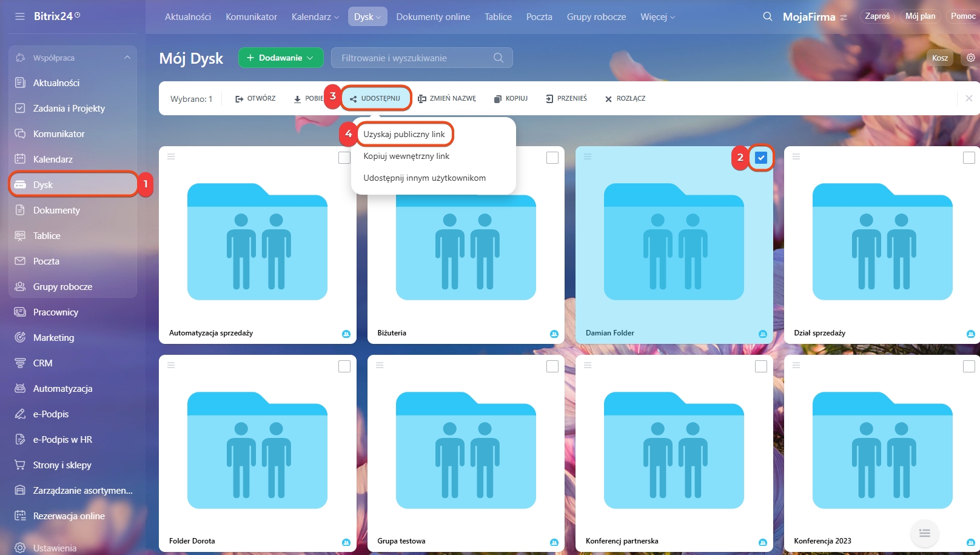The image size is (980, 555).
Task: Click the Aktualności sidebar icon
Action: coord(20,82)
